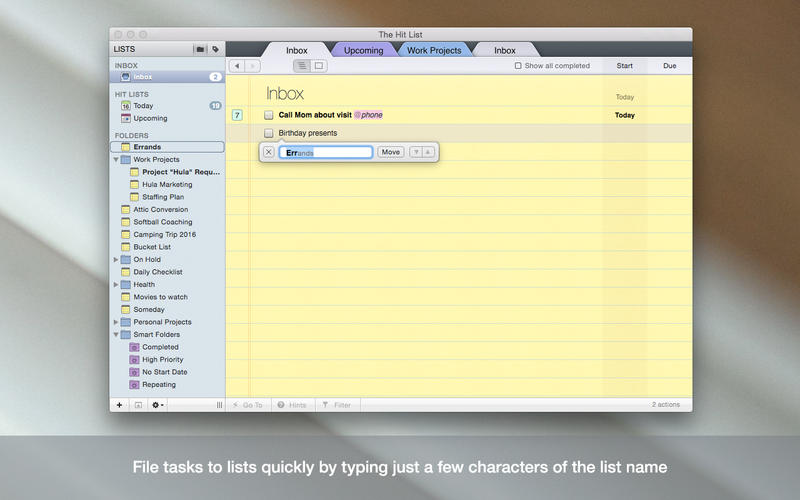Expand the Personal Projects folder

pos(116,322)
